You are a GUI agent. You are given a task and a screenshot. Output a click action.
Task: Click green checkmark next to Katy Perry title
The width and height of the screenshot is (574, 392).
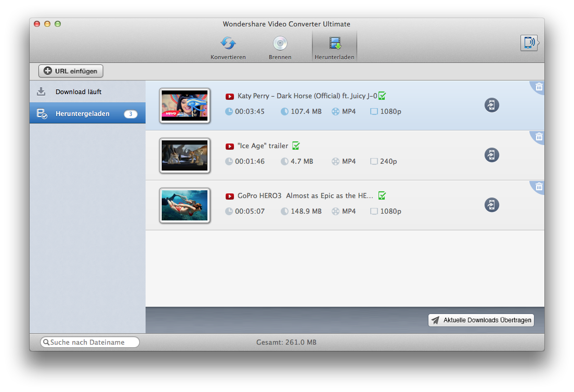pyautogui.click(x=382, y=96)
